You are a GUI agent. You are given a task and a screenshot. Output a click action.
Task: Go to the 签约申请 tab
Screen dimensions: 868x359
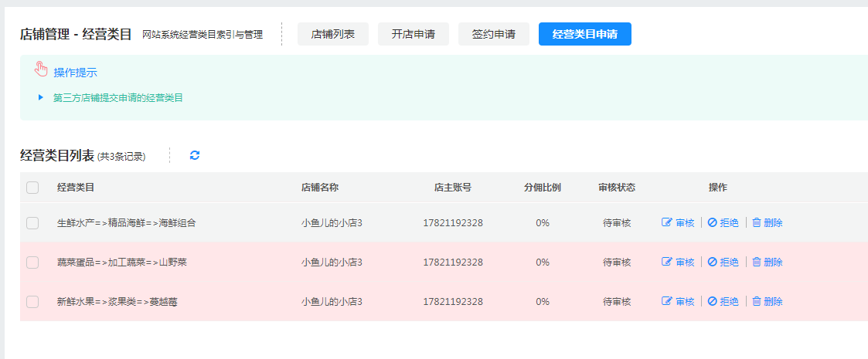[494, 34]
